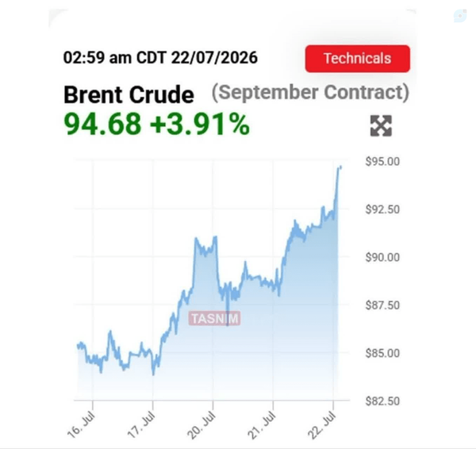476x449 pixels.
Task: Select the 21. Jul date label
Action: [262, 425]
